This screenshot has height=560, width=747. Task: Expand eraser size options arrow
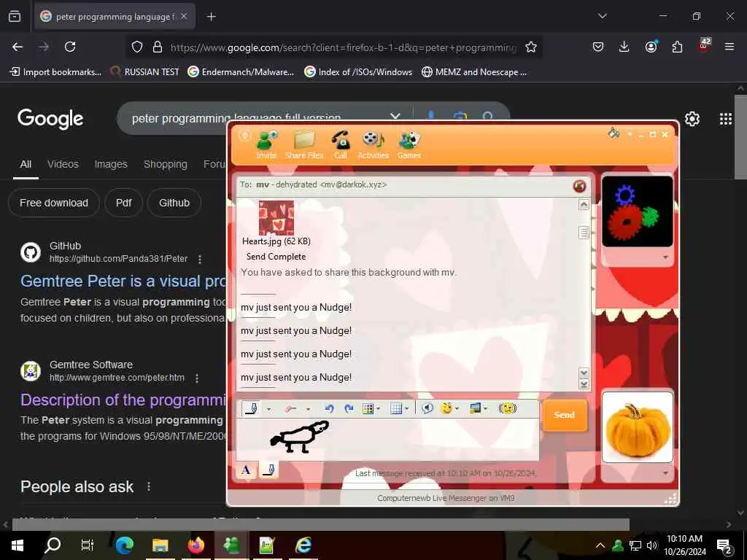point(308,409)
